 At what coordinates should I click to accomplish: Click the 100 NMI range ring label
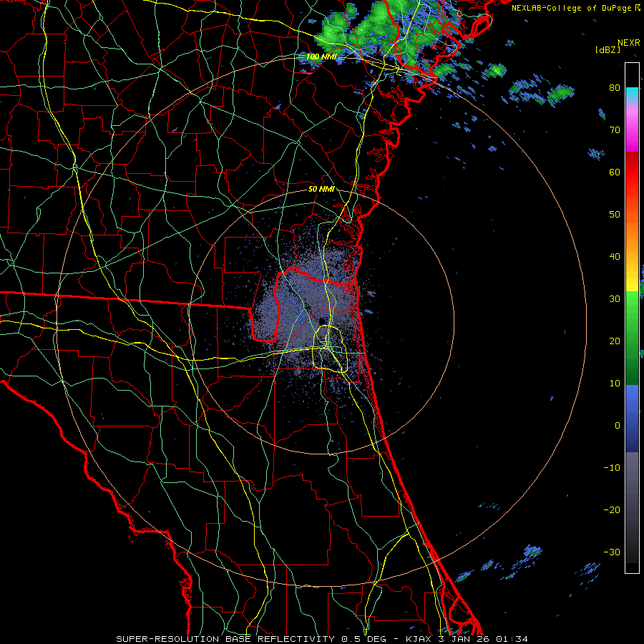[321, 57]
